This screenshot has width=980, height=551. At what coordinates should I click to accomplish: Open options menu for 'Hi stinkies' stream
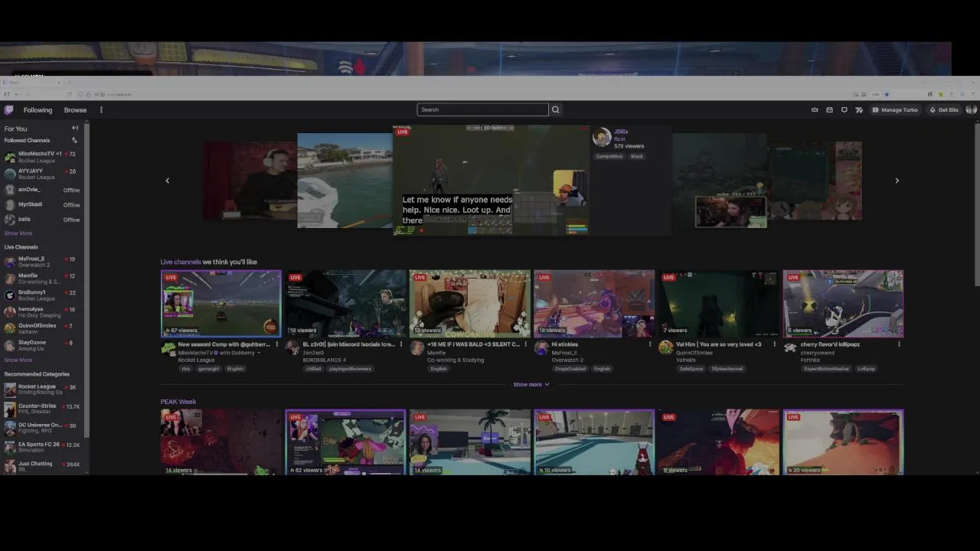(650, 344)
